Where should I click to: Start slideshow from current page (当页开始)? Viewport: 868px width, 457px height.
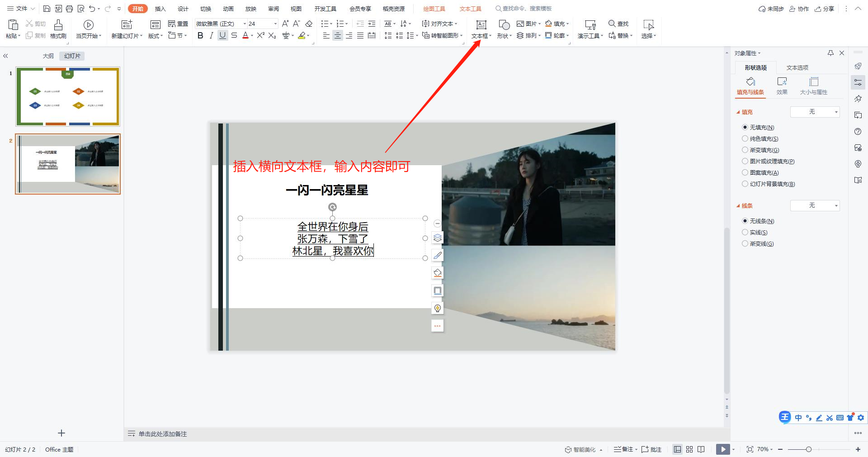click(89, 29)
